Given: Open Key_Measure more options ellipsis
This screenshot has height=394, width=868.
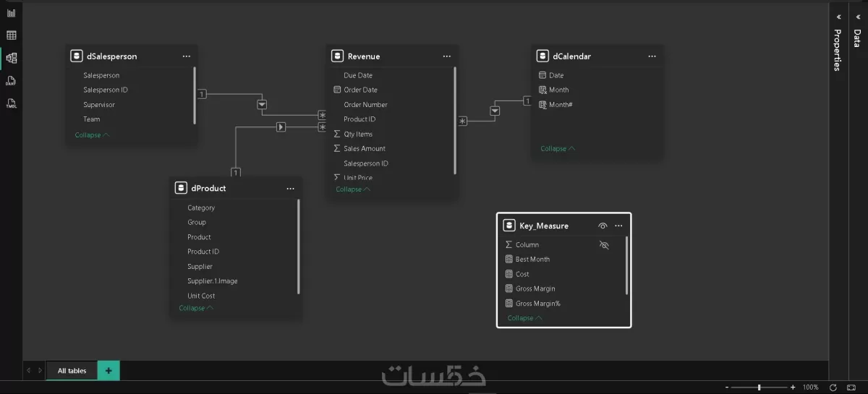Looking at the screenshot, I should tap(618, 226).
